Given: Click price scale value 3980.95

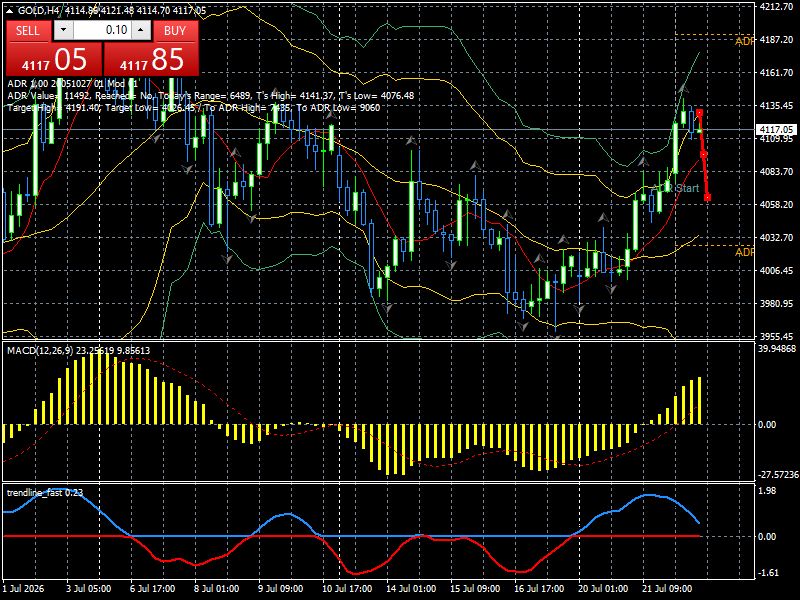Looking at the screenshot, I should tap(776, 304).
